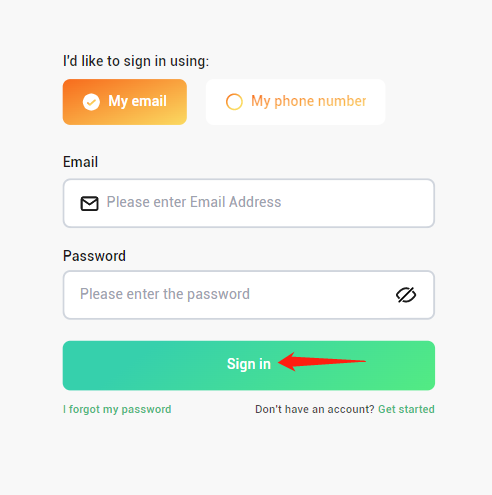492x495 pixels.
Task: Click the "Sign in" text on the button
Action: (249, 364)
